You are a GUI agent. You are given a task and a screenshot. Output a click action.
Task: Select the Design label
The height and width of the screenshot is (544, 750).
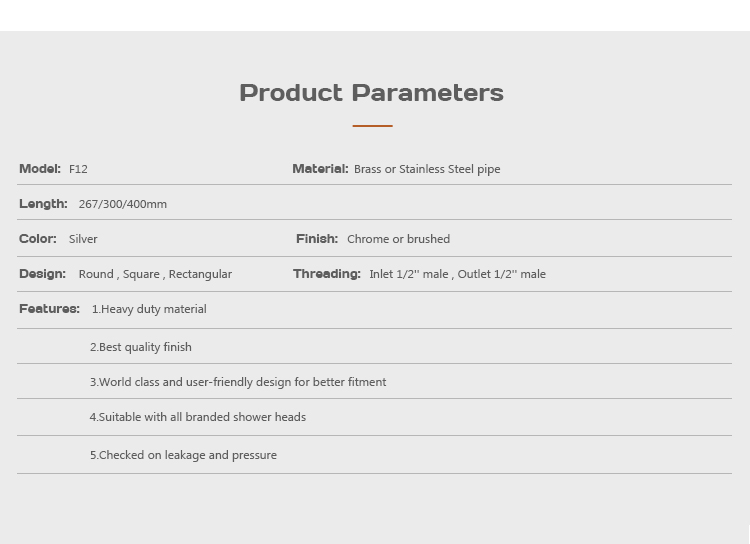42,274
